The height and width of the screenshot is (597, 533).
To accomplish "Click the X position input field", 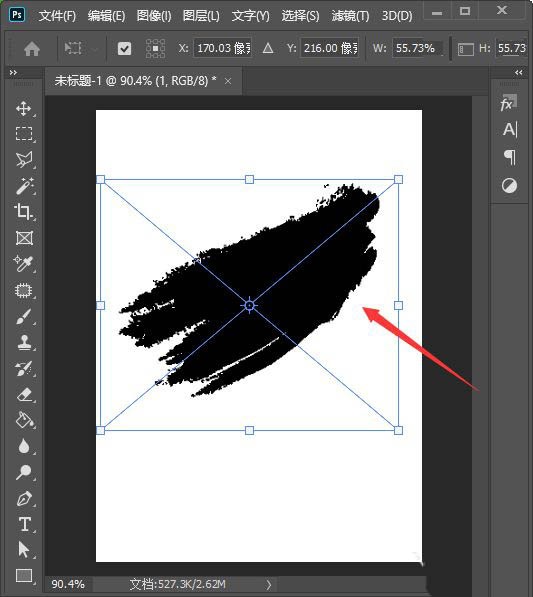I will pos(223,48).
